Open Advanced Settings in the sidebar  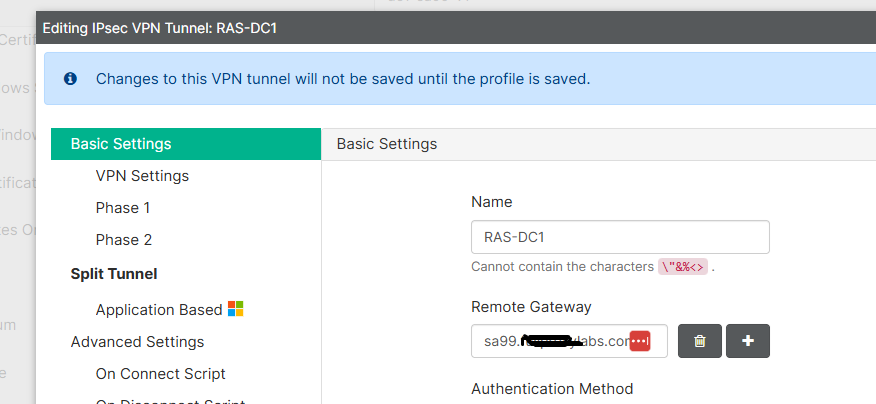137,342
